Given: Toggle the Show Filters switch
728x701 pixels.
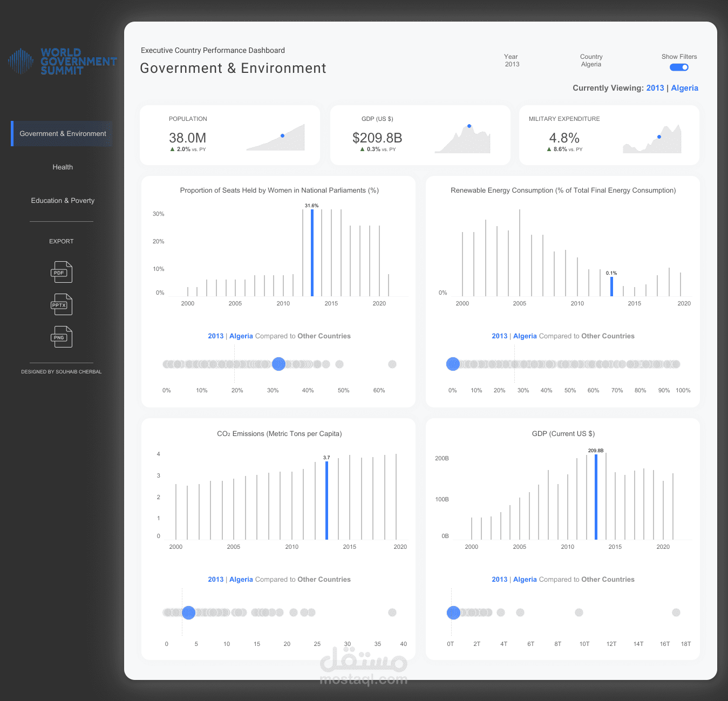Looking at the screenshot, I should (679, 67).
